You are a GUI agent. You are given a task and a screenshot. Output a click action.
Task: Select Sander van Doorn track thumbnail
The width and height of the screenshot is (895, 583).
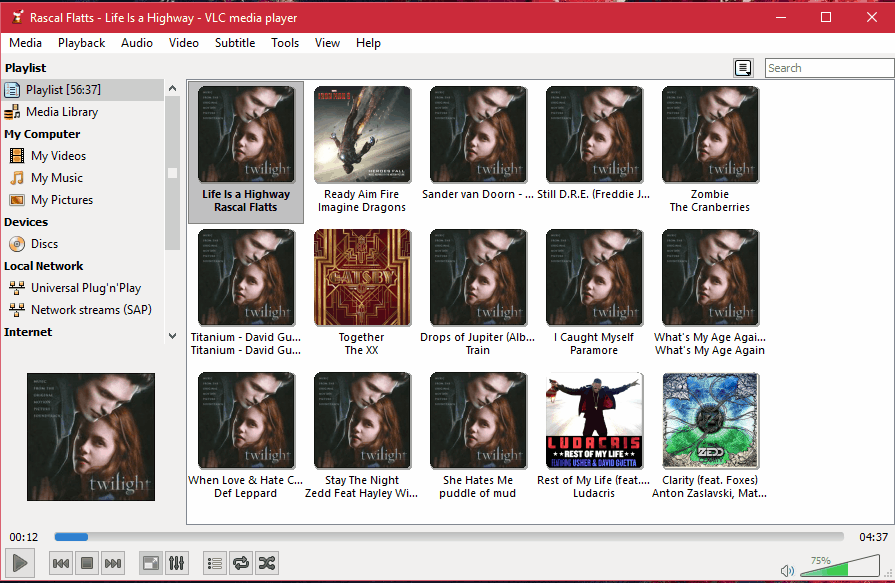pyautogui.click(x=478, y=135)
